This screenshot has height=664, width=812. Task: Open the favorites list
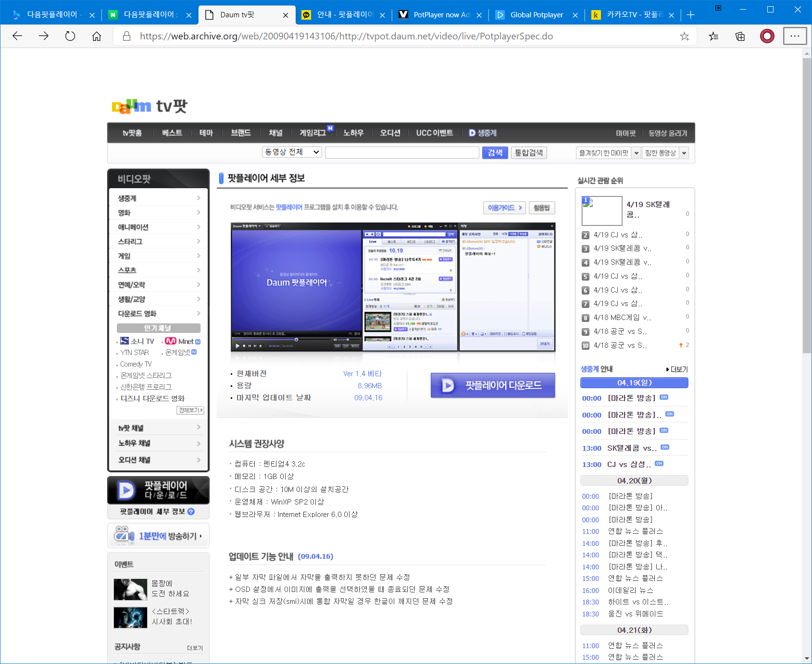tap(713, 36)
